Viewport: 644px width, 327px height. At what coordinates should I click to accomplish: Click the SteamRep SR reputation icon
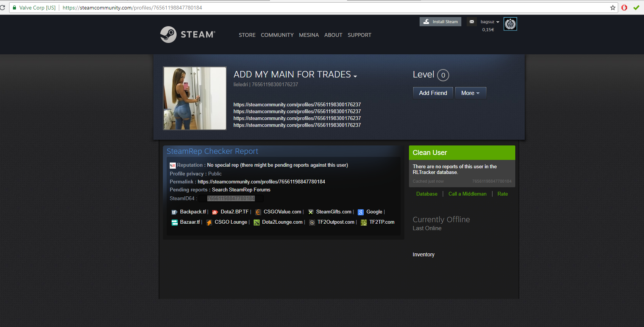click(x=173, y=165)
